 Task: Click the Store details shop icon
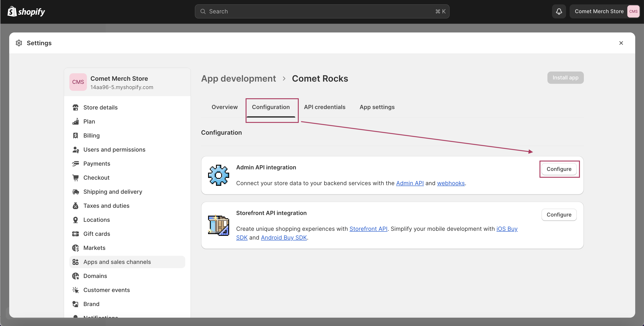pyautogui.click(x=76, y=107)
